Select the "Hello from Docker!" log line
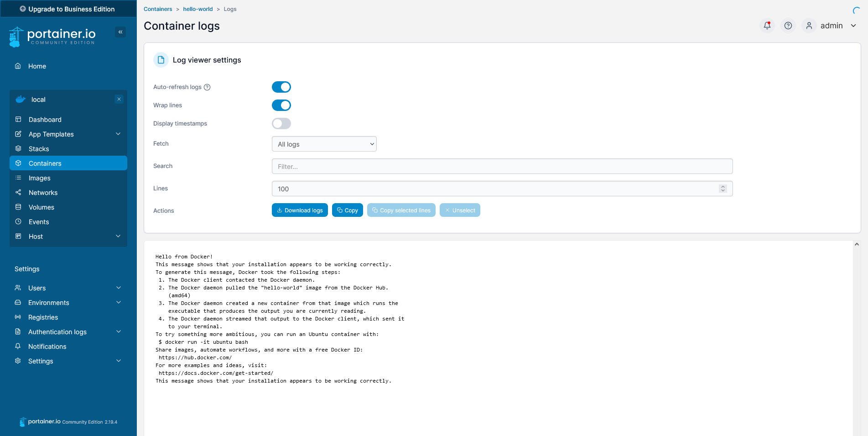Screen dimensions: 868x436 pyautogui.click(x=184, y=257)
